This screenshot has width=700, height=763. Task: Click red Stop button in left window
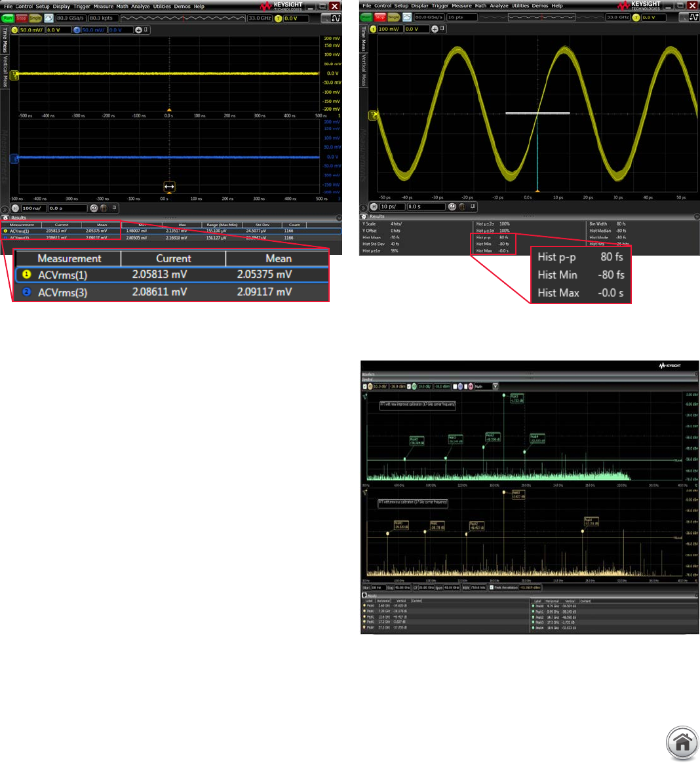click(22, 18)
